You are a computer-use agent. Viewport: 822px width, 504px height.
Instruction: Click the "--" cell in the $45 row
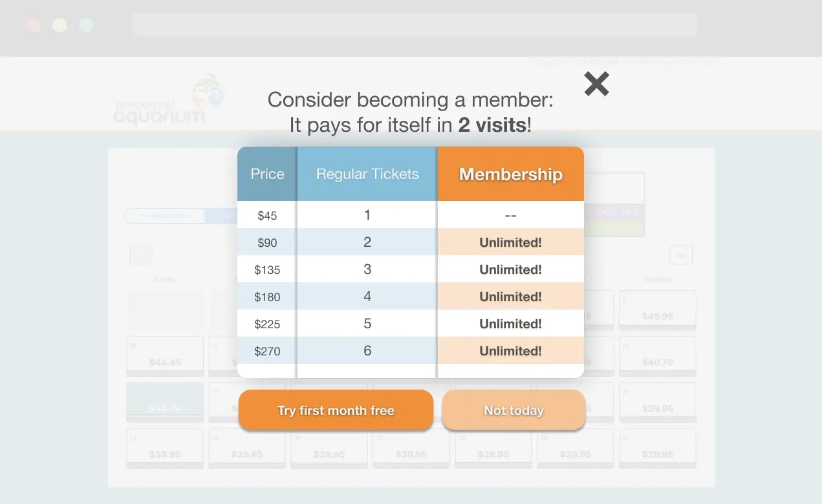tap(510, 215)
